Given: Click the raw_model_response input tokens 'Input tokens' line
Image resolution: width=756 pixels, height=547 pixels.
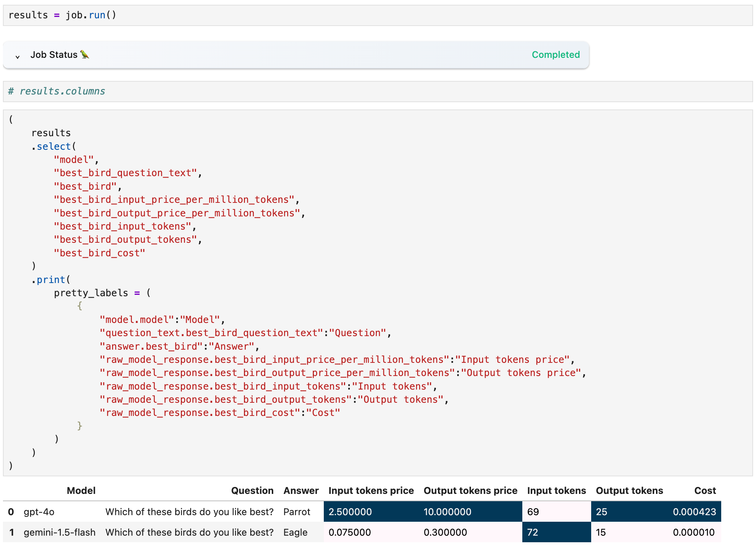Looking at the screenshot, I should coord(268,386).
